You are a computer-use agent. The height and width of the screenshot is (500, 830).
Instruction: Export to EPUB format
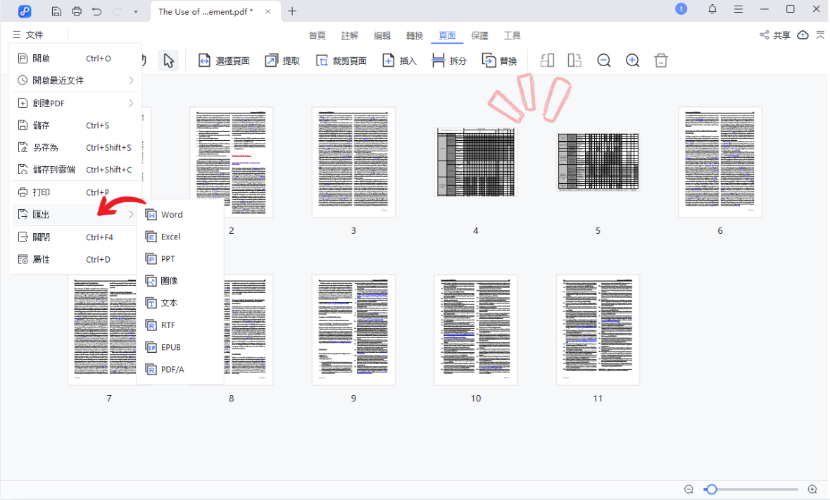pyautogui.click(x=180, y=348)
